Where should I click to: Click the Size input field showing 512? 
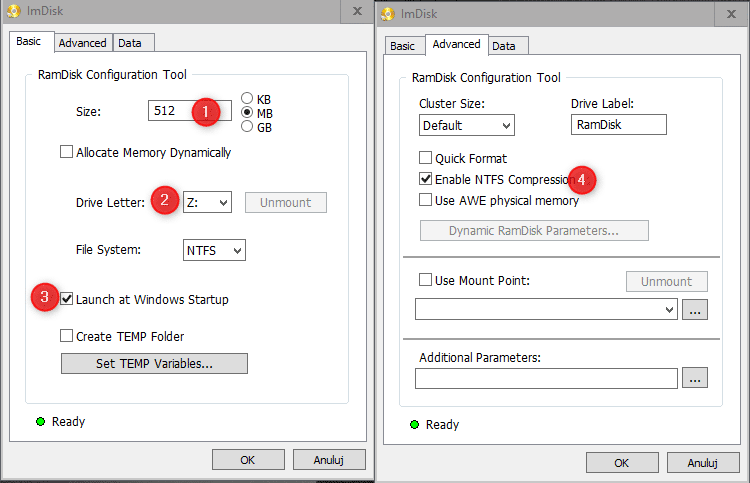[190, 110]
